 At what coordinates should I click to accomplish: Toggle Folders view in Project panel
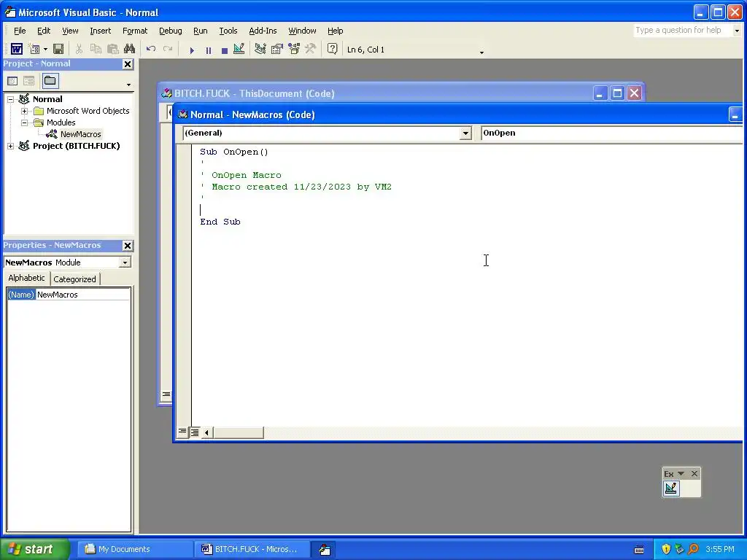tap(50, 80)
